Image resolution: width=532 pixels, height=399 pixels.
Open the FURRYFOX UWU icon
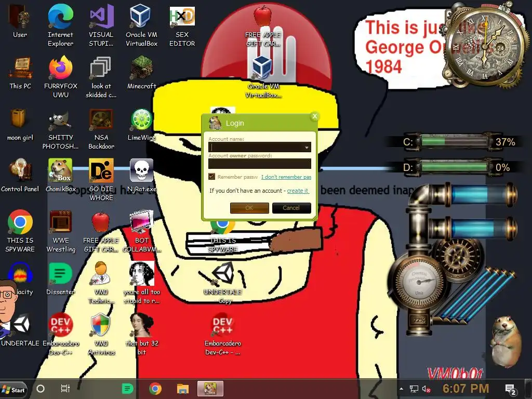point(60,77)
